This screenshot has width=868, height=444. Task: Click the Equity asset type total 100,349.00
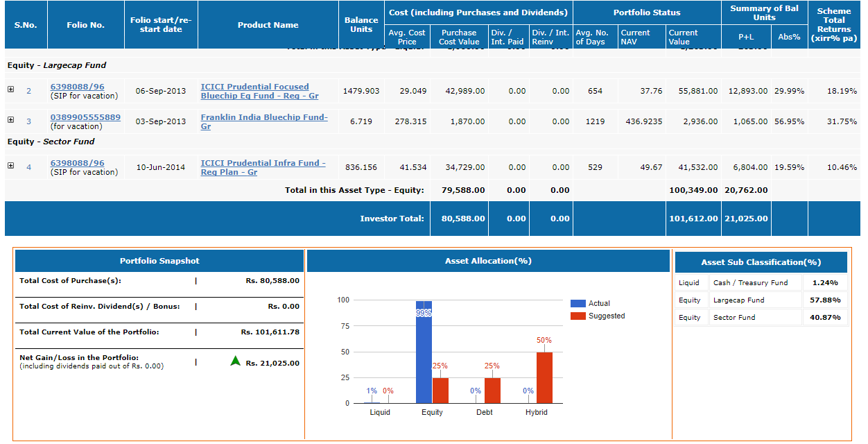click(x=693, y=190)
